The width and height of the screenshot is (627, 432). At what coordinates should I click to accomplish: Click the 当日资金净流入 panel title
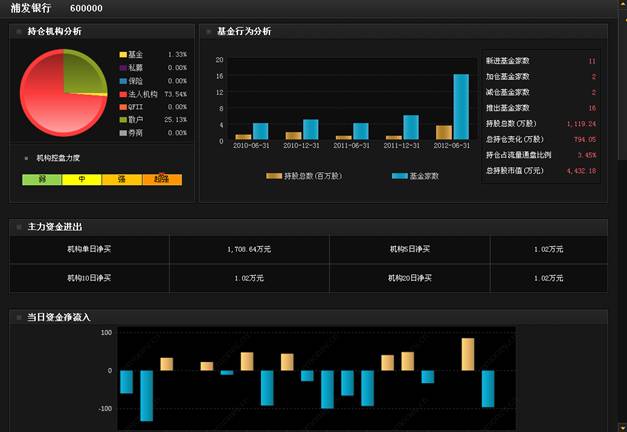[59, 318]
